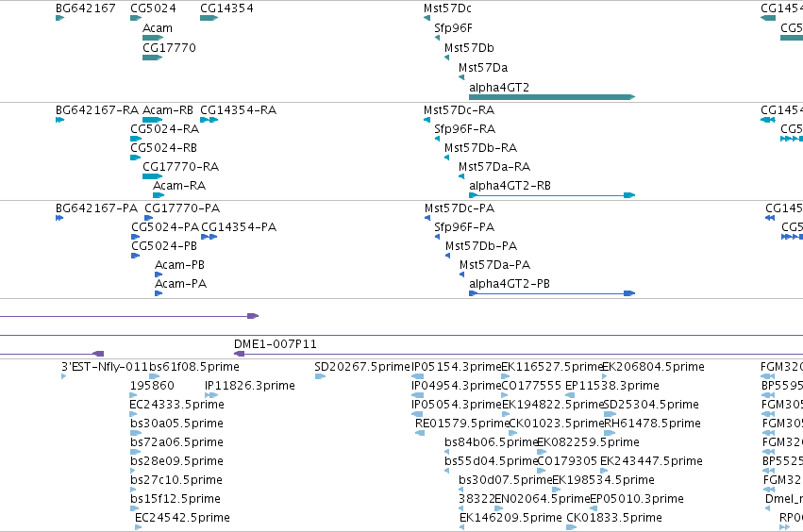The height and width of the screenshot is (532, 803).
Task: Select the EC24542.5prime EST label
Action: coord(182,518)
